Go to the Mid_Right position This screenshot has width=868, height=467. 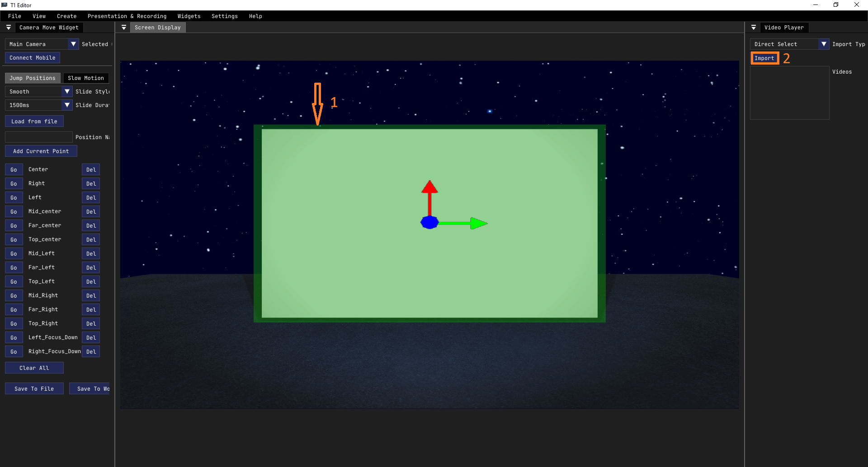[14, 296]
